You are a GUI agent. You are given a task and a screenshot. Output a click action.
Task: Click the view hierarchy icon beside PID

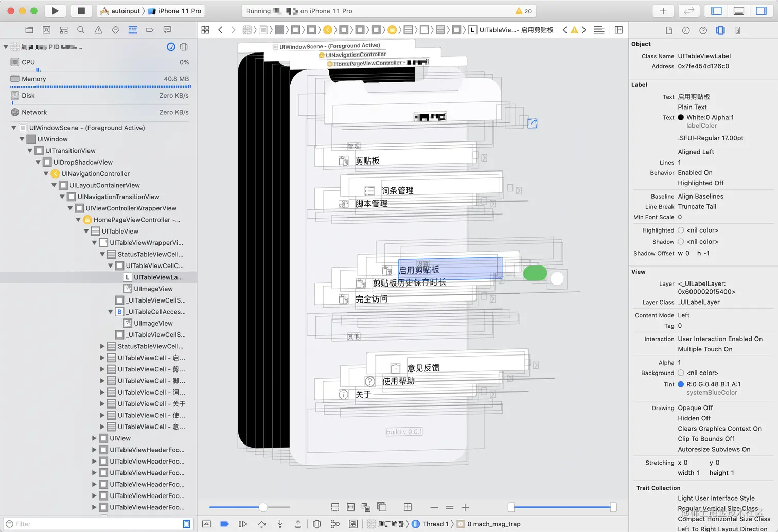point(184,47)
